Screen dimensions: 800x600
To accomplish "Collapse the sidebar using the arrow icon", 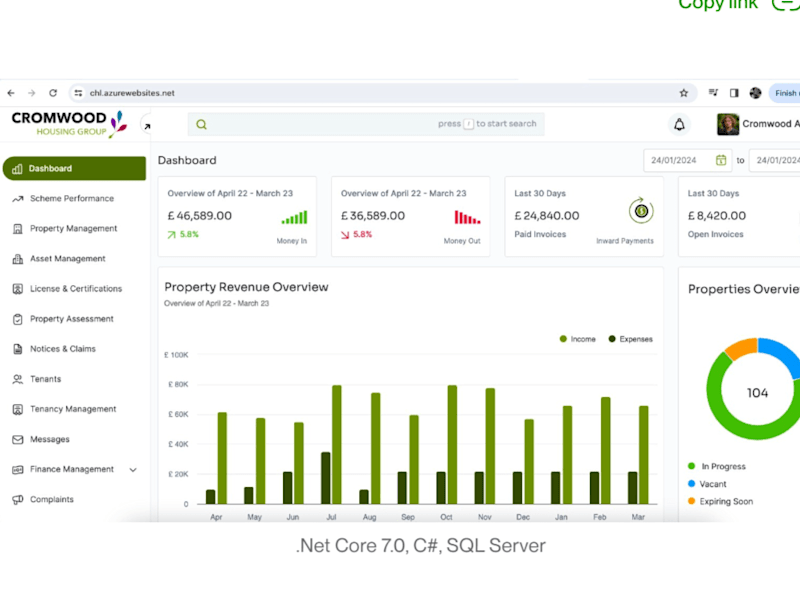I will click(x=147, y=126).
